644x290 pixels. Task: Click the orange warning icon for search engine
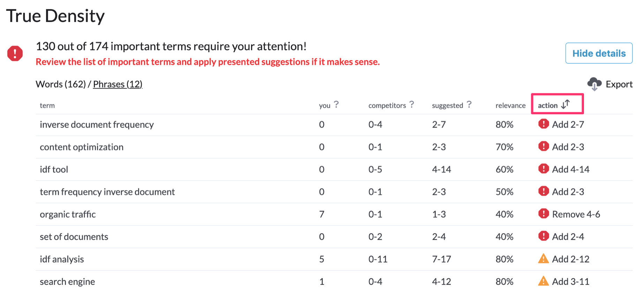click(x=544, y=281)
